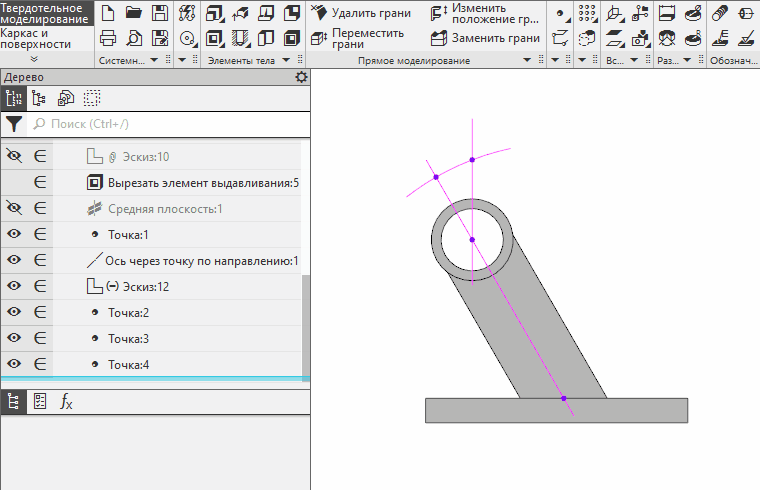Toggle visibility of Эскиз:12
This screenshot has height=490, width=760.
pyautogui.click(x=14, y=286)
